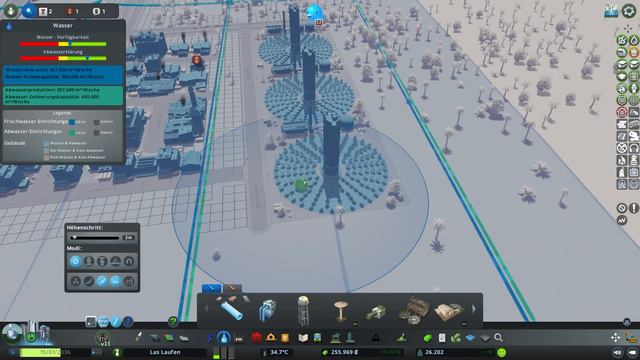Toggle the highlighted fourth lower Modi button
640x360 pixels.
[116, 281]
